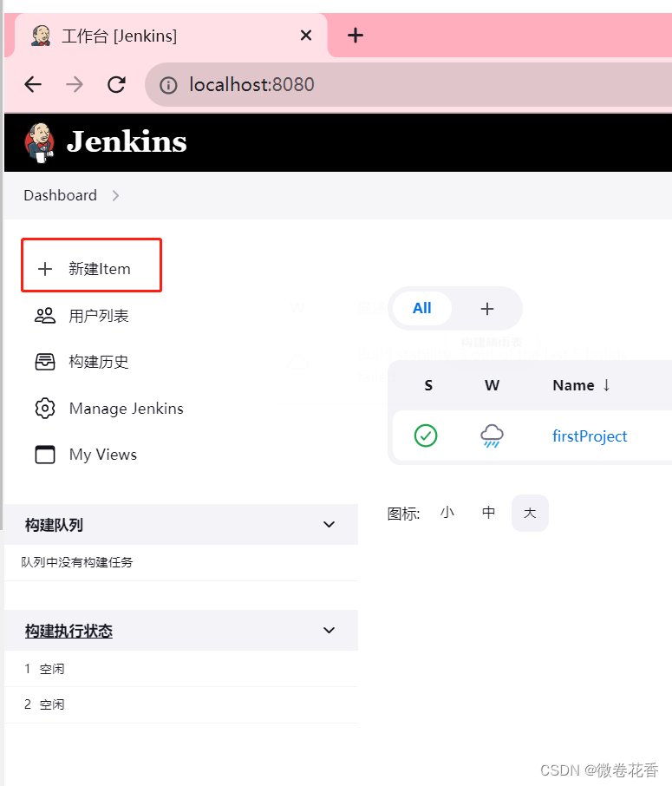Screen dimensions: 672x786
Task: Set icon size to 中 (medium)
Action: tap(488, 513)
